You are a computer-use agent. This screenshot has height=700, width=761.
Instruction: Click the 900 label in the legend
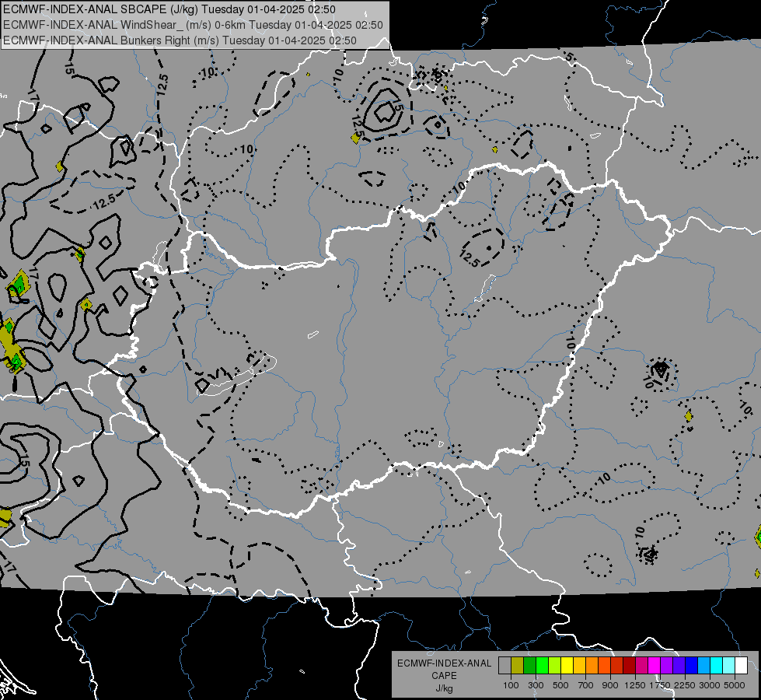pos(610,685)
